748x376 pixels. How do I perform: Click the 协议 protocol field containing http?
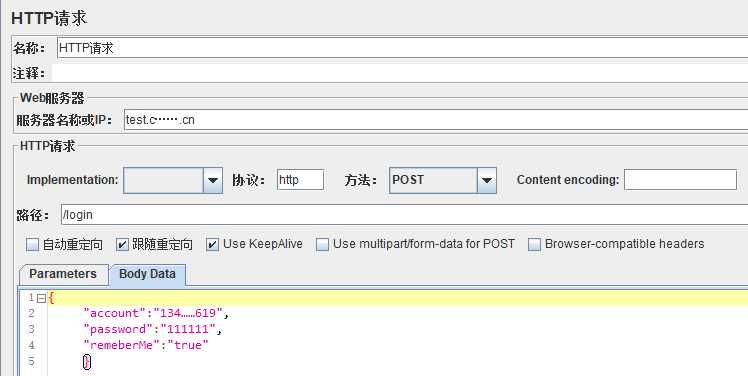click(x=300, y=180)
